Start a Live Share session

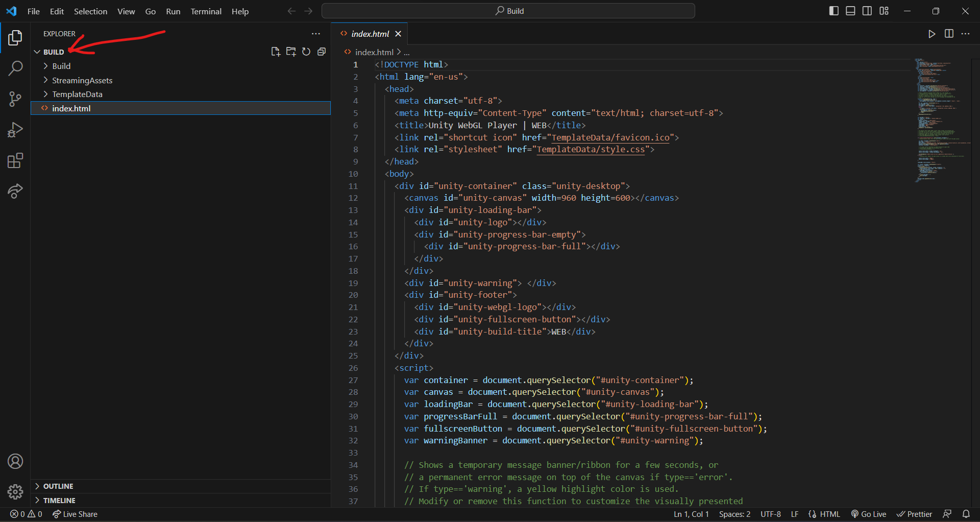pyautogui.click(x=75, y=514)
